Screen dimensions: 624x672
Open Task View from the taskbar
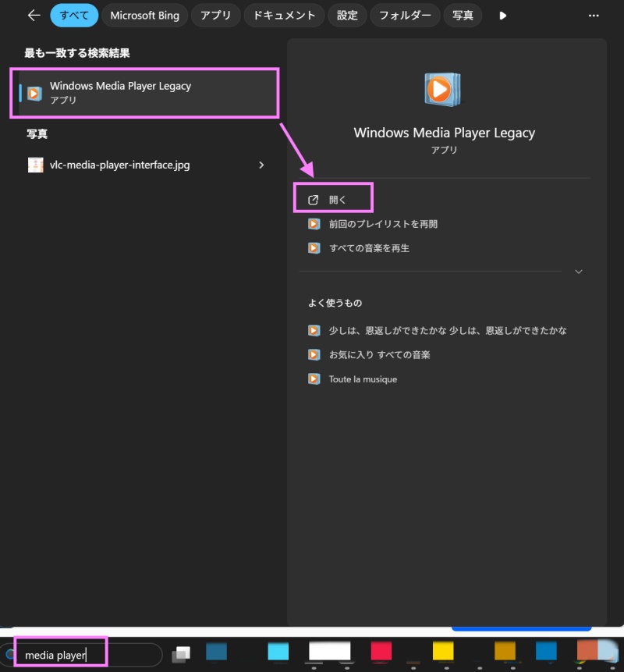[x=181, y=654]
